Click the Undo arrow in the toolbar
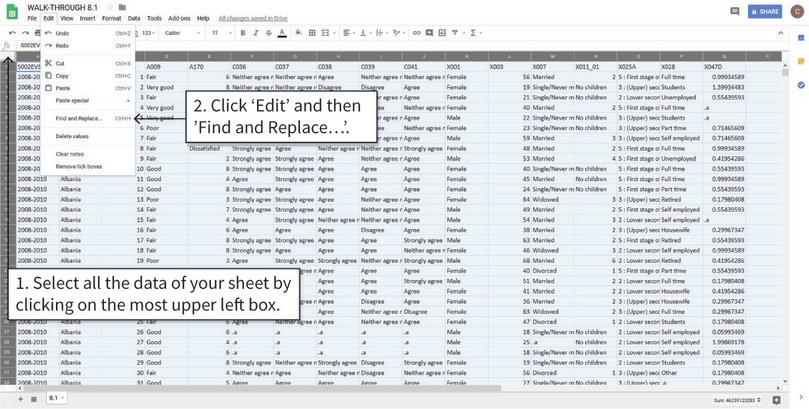 click(12, 33)
